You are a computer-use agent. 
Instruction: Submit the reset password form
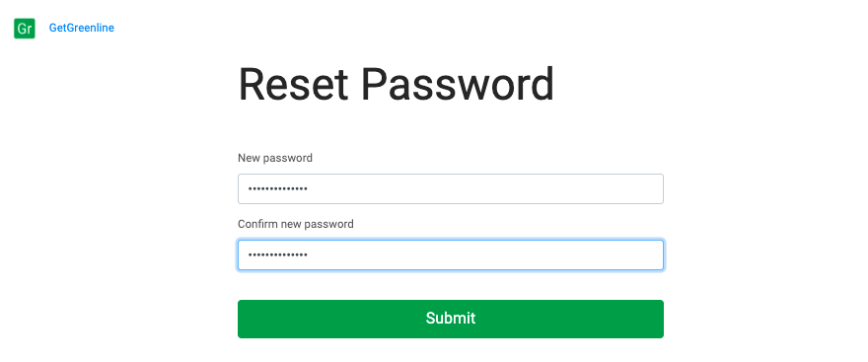click(x=451, y=319)
